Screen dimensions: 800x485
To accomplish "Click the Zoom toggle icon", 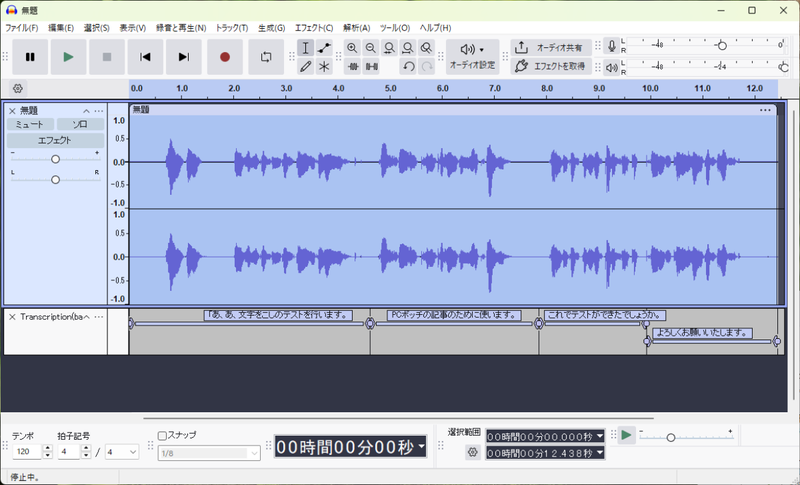I will [426, 48].
